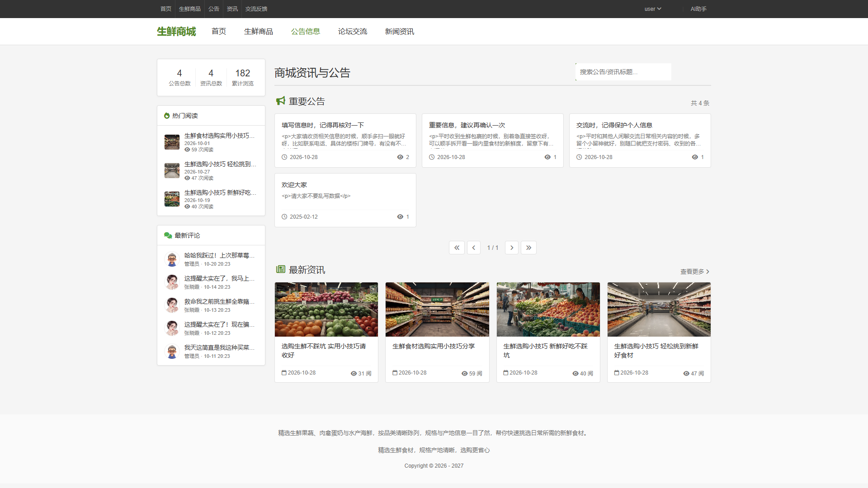Select 公告信息 navigation item
The image size is (868, 488).
tap(306, 31)
